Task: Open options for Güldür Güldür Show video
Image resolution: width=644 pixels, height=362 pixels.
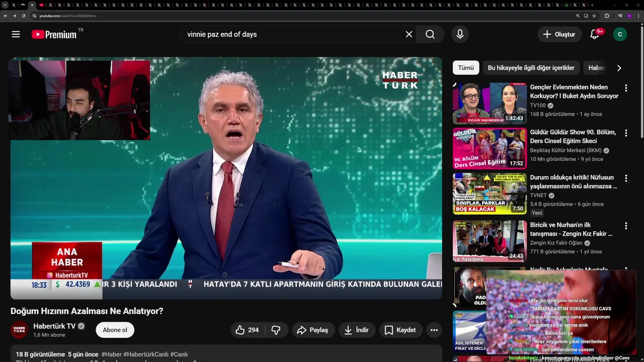Action: [x=626, y=133]
